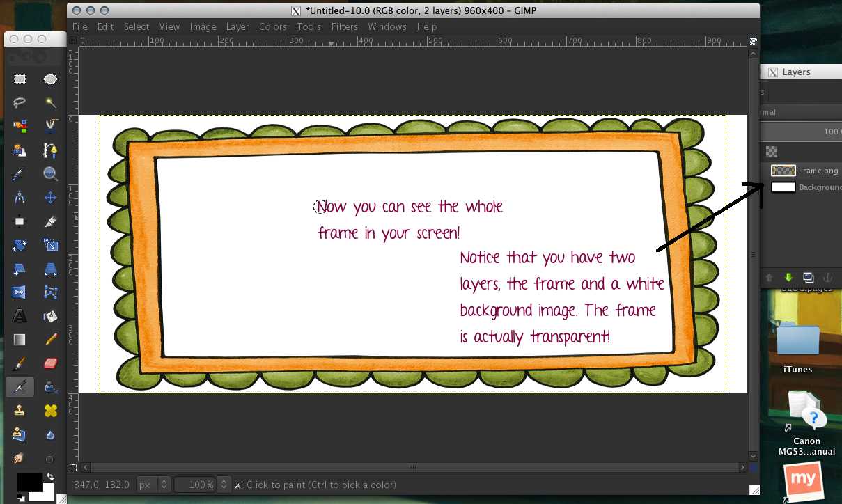This screenshot has width=842, height=504.
Task: Select the Ink tool
Action: pyautogui.click(x=50, y=387)
